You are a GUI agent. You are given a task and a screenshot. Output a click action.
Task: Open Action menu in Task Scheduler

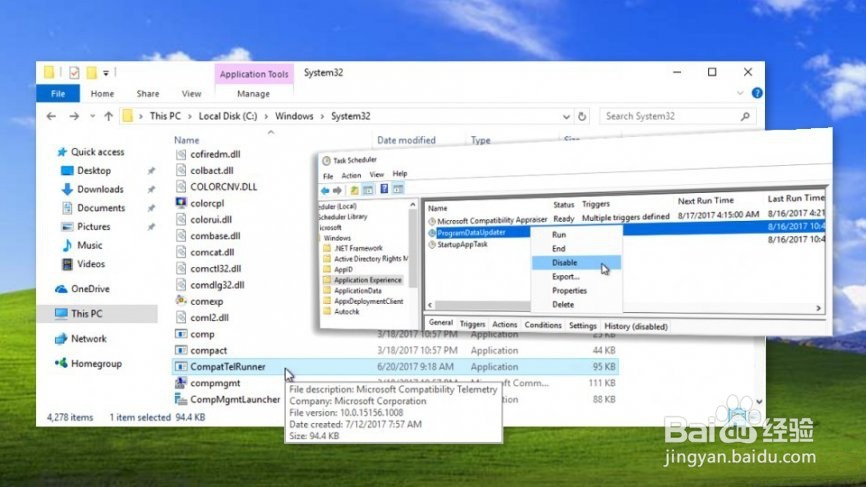[x=351, y=176]
